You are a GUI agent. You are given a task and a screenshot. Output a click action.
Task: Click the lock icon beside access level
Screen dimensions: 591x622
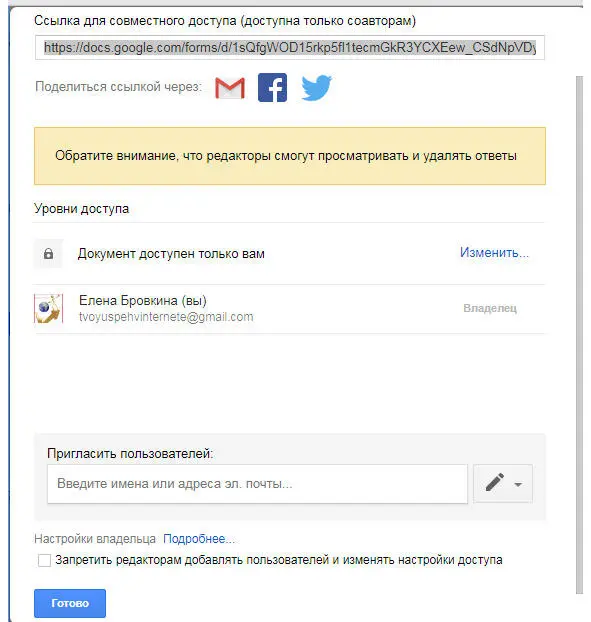click(48, 253)
